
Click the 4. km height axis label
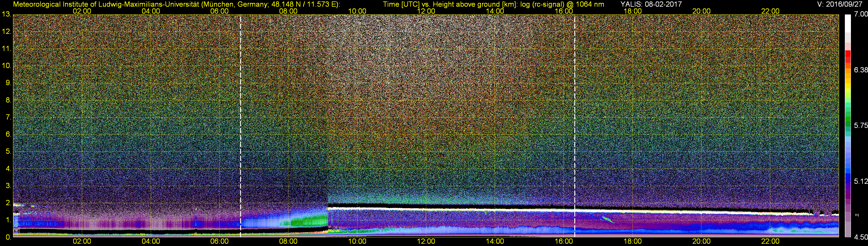point(8,168)
